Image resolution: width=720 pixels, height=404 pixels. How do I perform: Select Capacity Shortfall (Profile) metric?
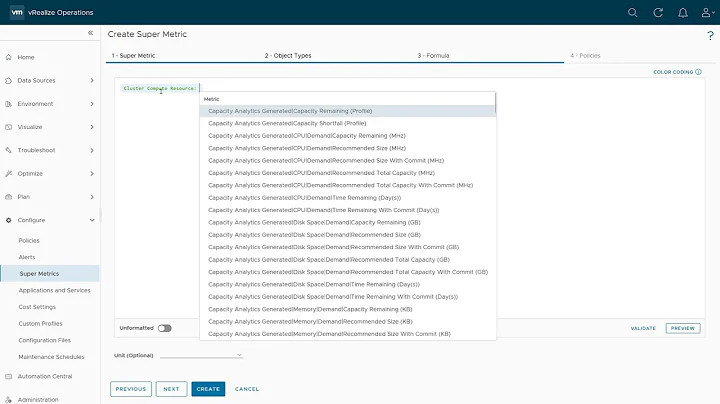[x=348, y=123]
